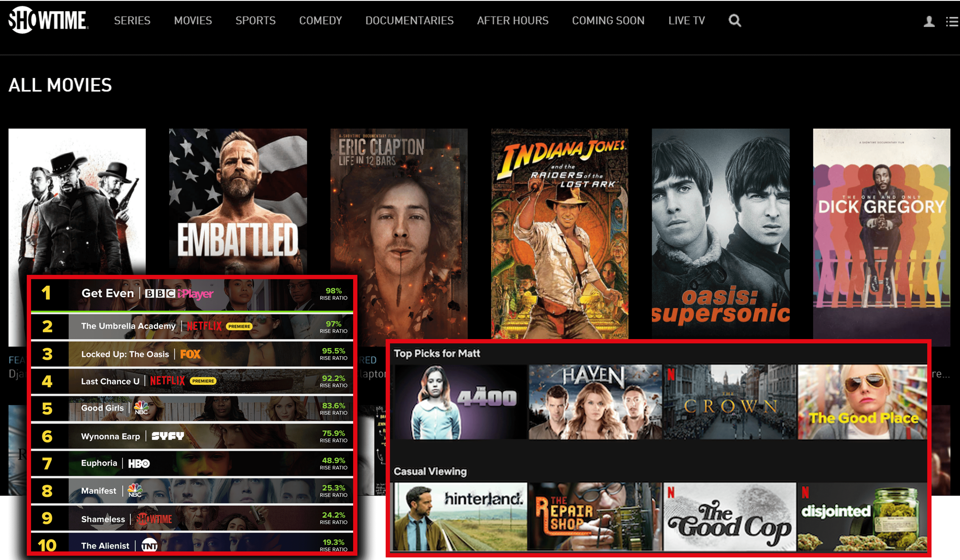The height and width of the screenshot is (560, 960).
Task: Open The 4400 thumbnail
Action: pos(461,402)
